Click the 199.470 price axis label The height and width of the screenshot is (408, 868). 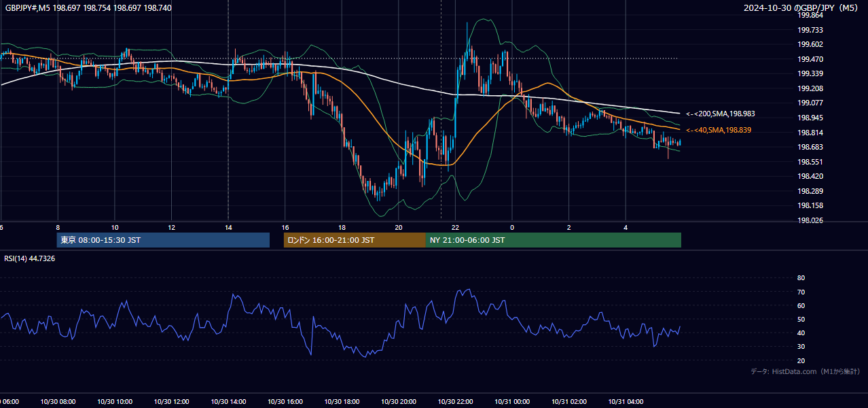(x=810, y=59)
